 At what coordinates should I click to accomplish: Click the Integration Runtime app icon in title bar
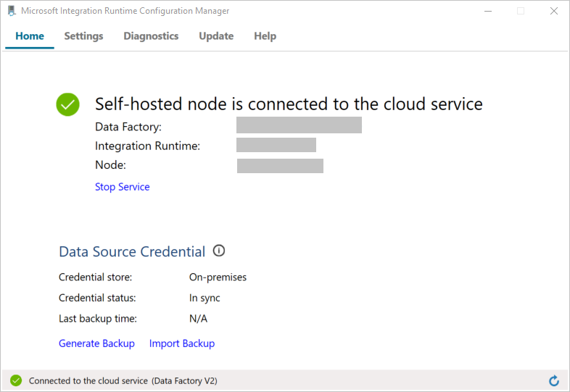11,11
